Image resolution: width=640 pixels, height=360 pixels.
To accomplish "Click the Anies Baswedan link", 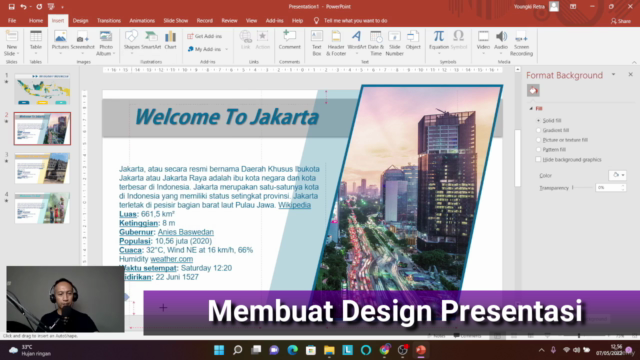I will pyautogui.click(x=186, y=232).
